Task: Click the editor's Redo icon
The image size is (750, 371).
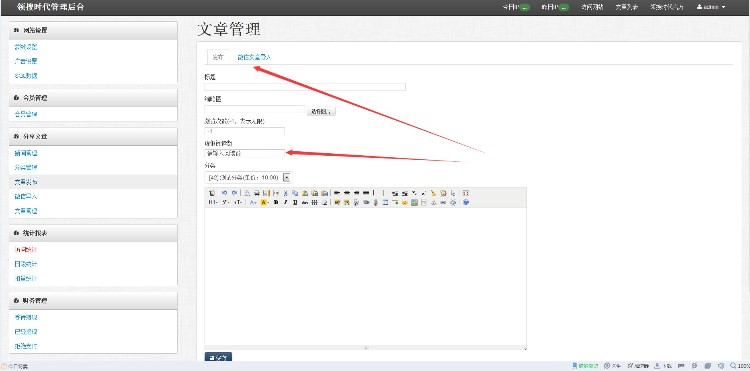Action: point(234,193)
